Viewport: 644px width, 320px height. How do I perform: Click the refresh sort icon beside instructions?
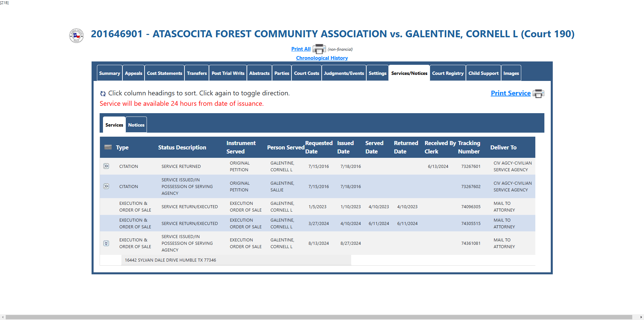point(103,94)
